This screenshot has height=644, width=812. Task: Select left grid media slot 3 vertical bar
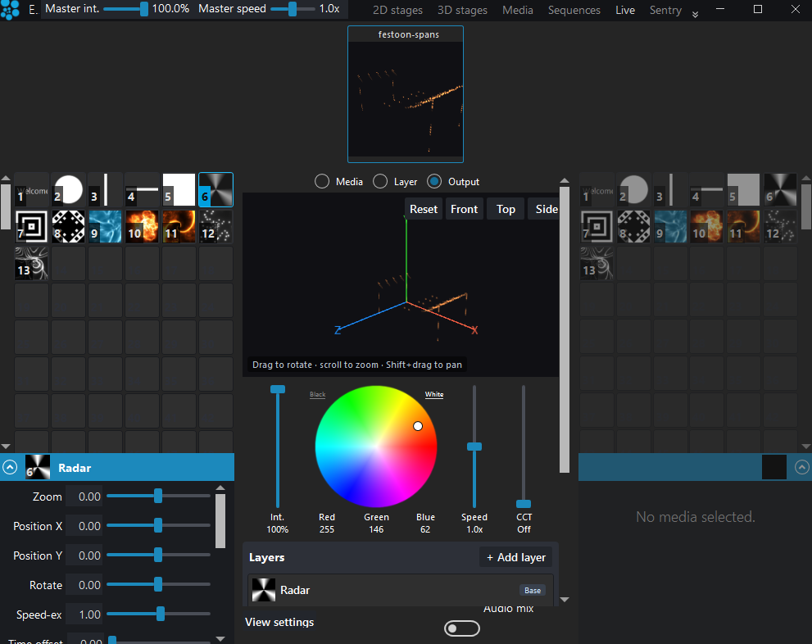tap(105, 189)
